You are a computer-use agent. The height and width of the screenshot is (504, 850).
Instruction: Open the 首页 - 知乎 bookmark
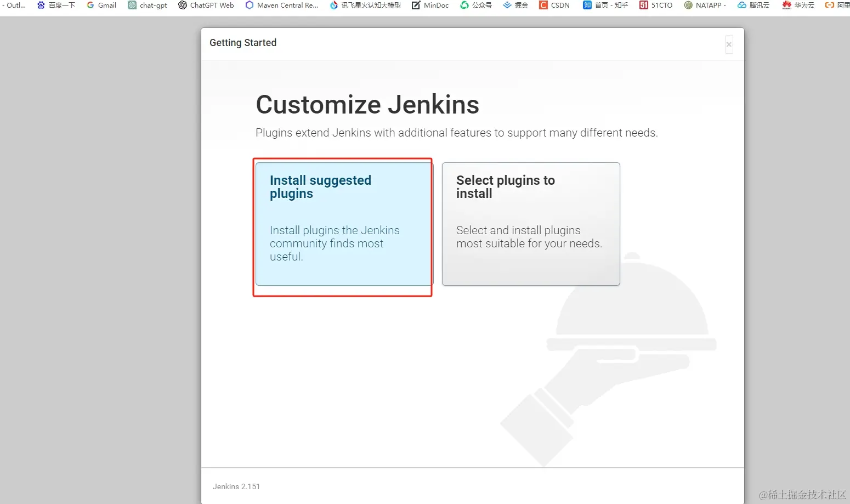click(x=605, y=5)
